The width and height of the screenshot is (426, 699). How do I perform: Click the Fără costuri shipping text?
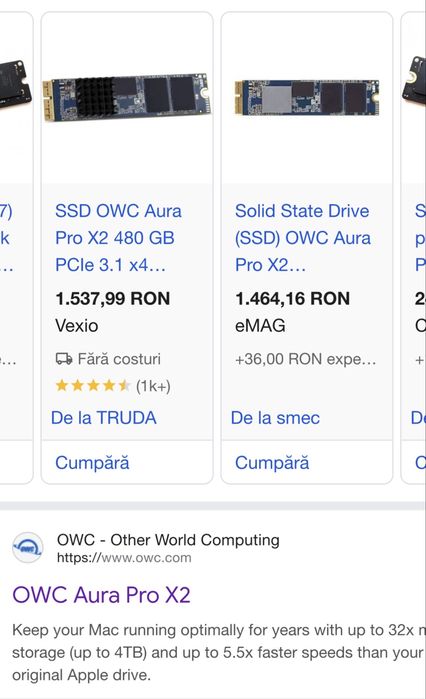(x=119, y=359)
